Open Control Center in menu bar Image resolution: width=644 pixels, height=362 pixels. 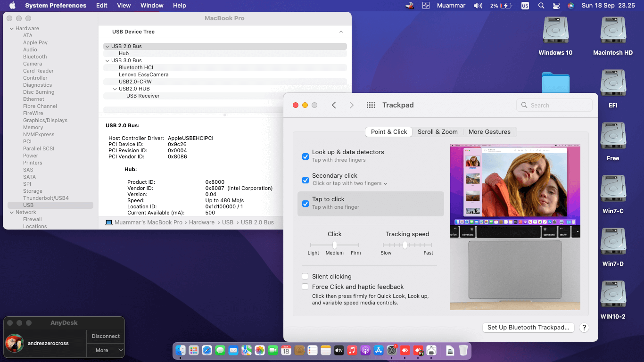556,6
